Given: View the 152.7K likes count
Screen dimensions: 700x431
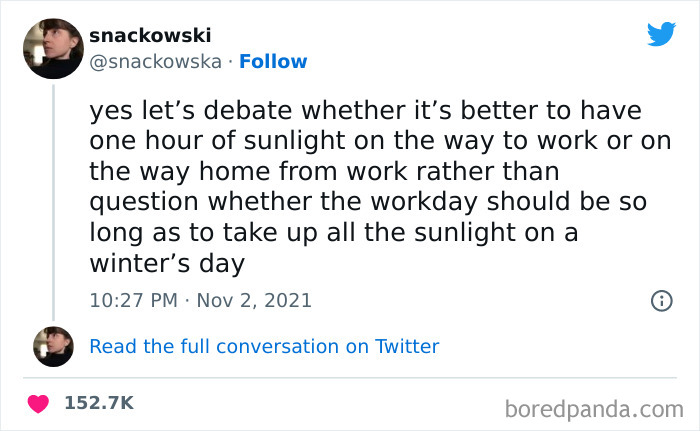Looking at the screenshot, I should pyautogui.click(x=99, y=403).
